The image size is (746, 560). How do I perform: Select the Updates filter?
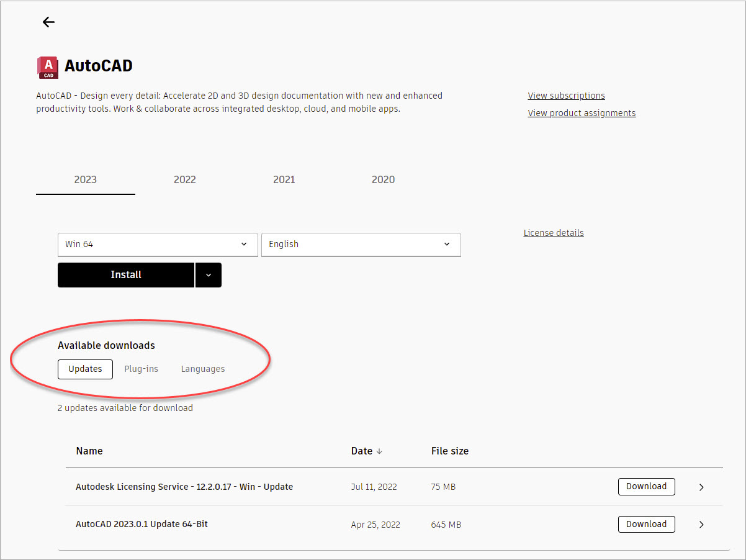point(85,369)
